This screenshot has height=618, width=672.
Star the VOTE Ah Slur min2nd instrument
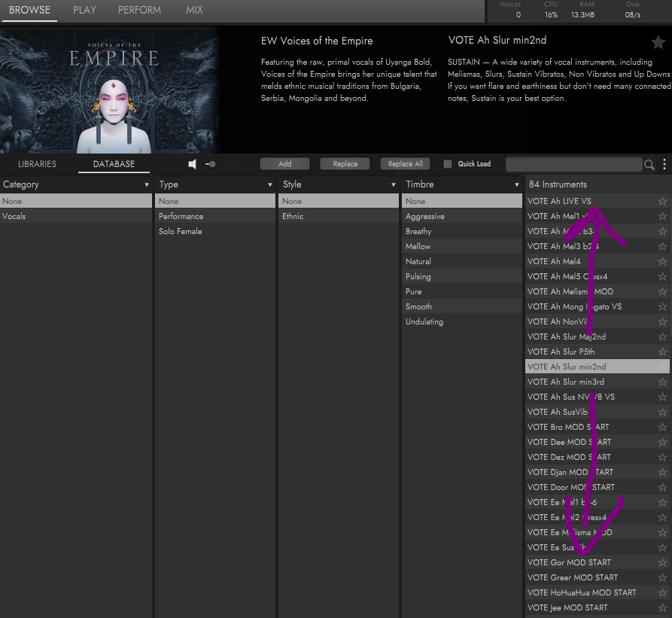pos(662,367)
